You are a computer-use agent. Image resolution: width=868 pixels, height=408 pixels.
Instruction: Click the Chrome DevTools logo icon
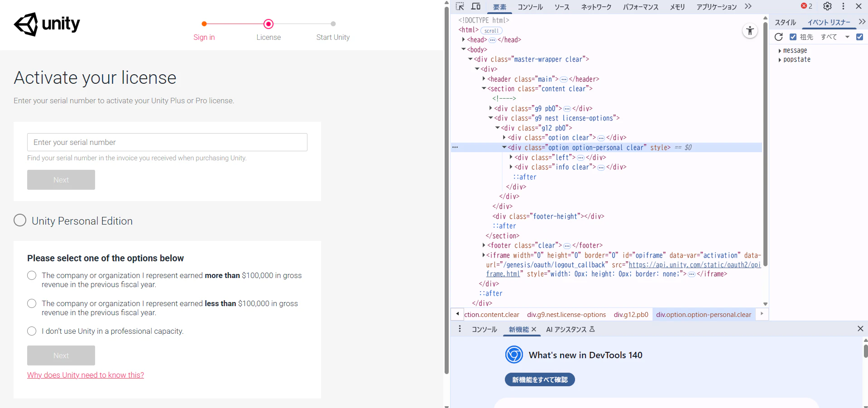pyautogui.click(x=514, y=355)
